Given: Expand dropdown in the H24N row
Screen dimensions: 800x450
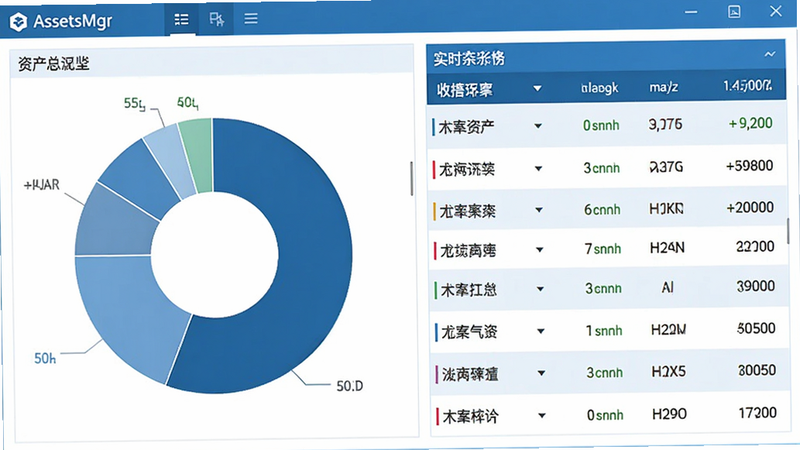Looking at the screenshot, I should [x=539, y=249].
